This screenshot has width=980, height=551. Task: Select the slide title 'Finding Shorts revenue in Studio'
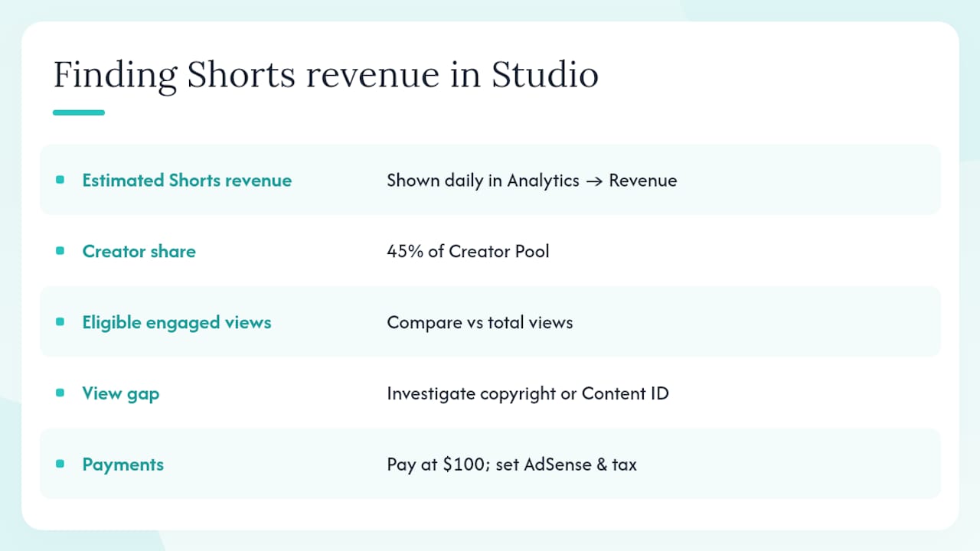coord(325,76)
